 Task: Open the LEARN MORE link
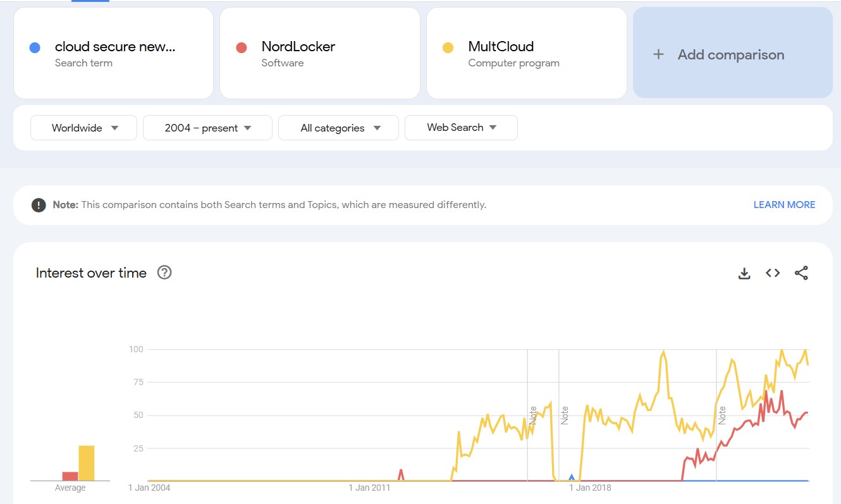coord(784,205)
